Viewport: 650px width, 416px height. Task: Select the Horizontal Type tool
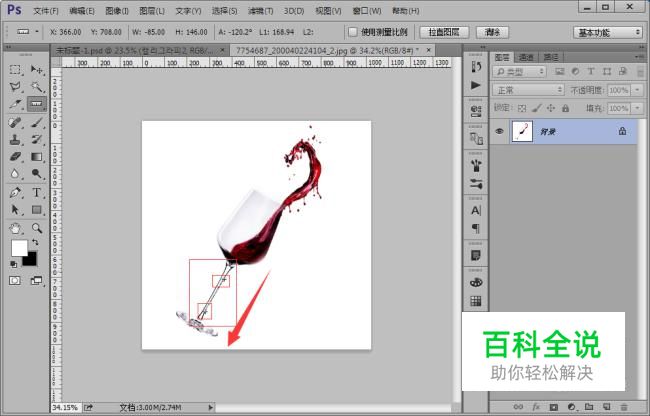pos(36,193)
